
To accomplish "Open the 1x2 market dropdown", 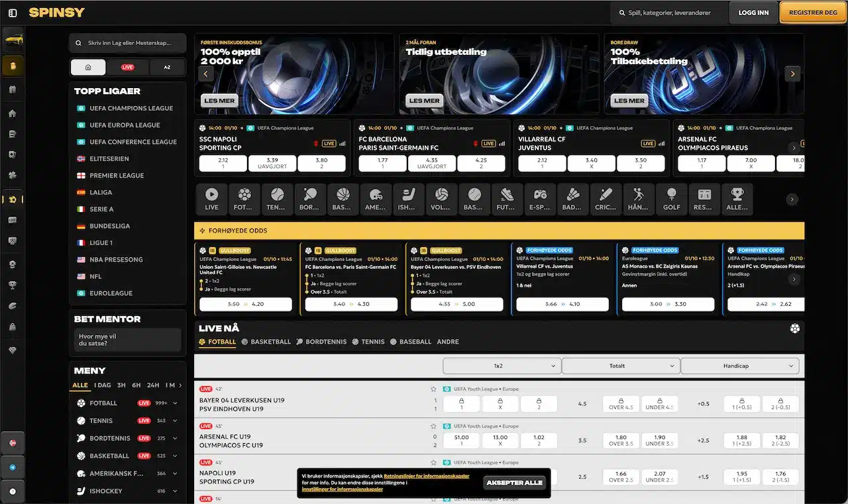I will click(502, 366).
